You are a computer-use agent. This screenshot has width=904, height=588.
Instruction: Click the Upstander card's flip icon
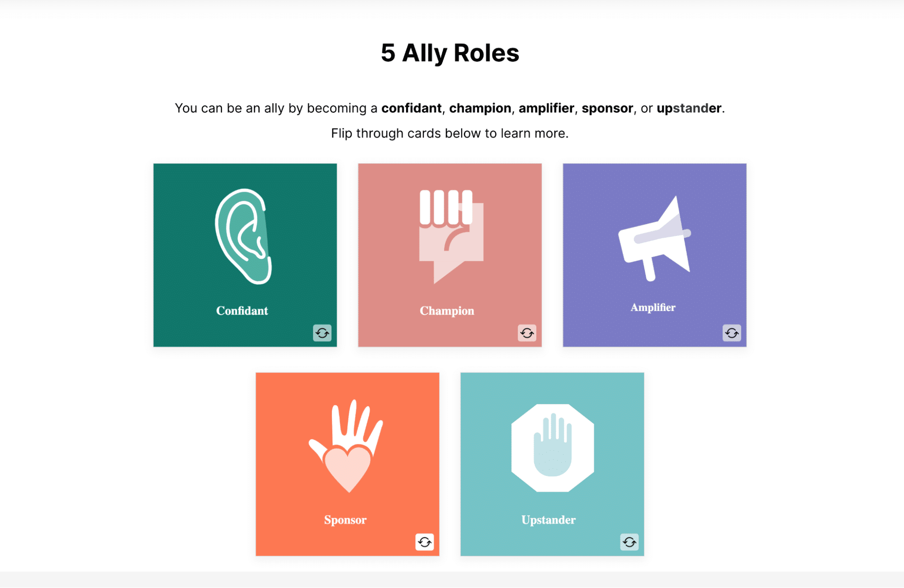pos(629,542)
